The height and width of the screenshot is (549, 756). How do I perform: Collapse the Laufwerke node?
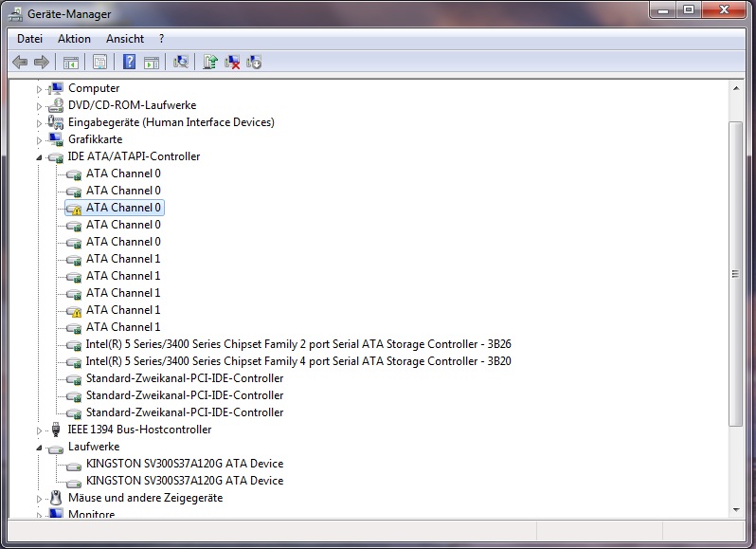[x=39, y=448]
